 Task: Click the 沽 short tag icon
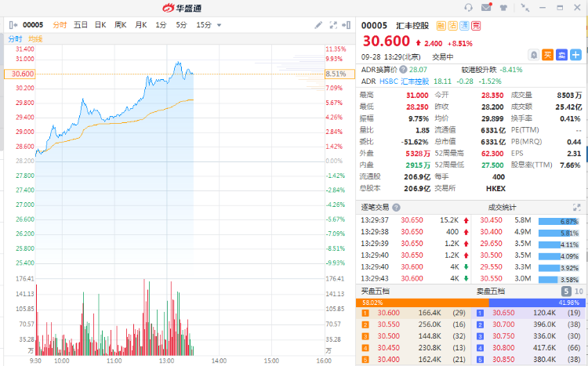452,26
